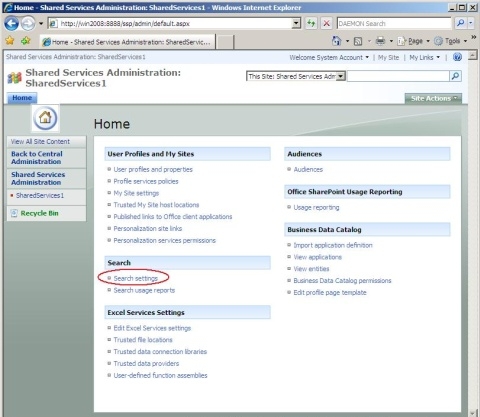Click the red Stop loading icon
The height and width of the screenshot is (417, 480).
(327, 23)
